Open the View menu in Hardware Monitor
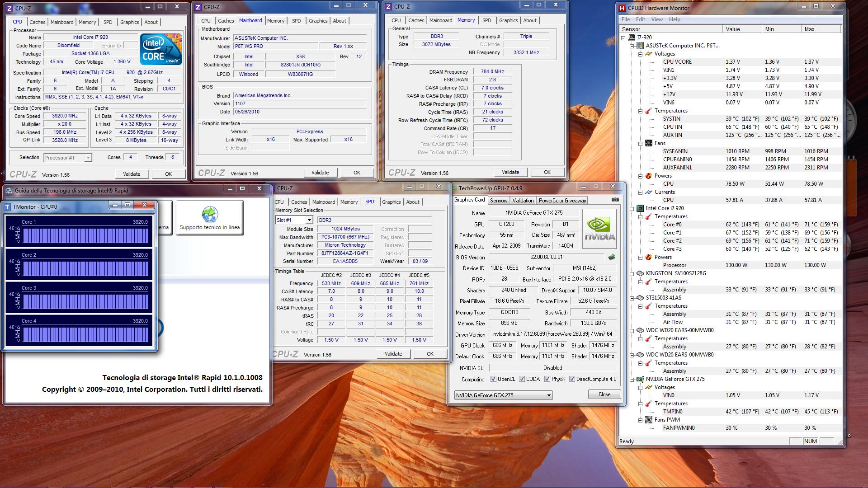 pos(657,19)
